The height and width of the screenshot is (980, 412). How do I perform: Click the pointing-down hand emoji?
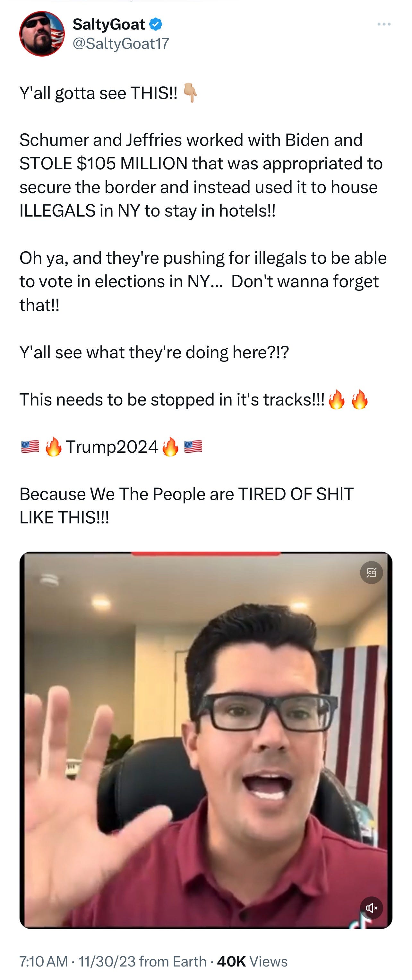[190, 93]
